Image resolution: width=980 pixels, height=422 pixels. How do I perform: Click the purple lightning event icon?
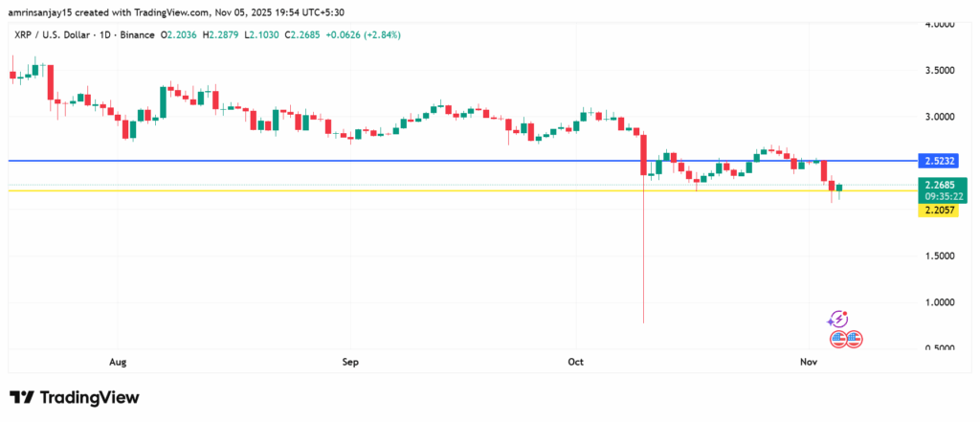coord(838,319)
